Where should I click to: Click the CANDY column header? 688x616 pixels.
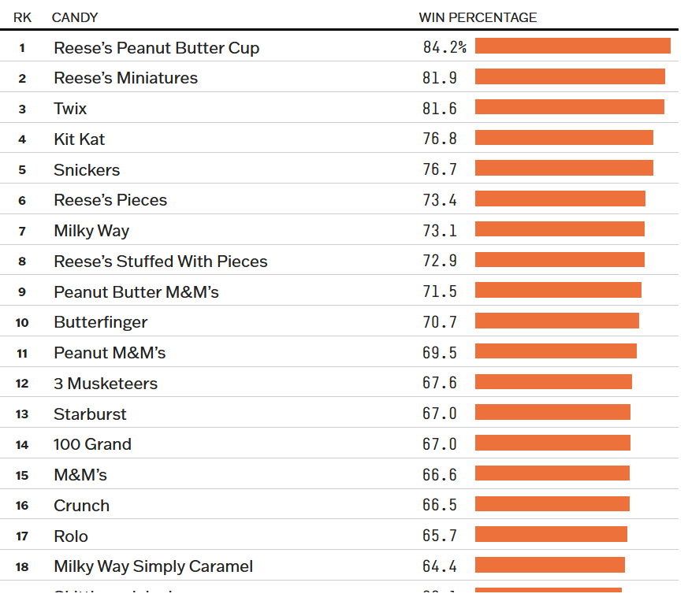pos(75,17)
